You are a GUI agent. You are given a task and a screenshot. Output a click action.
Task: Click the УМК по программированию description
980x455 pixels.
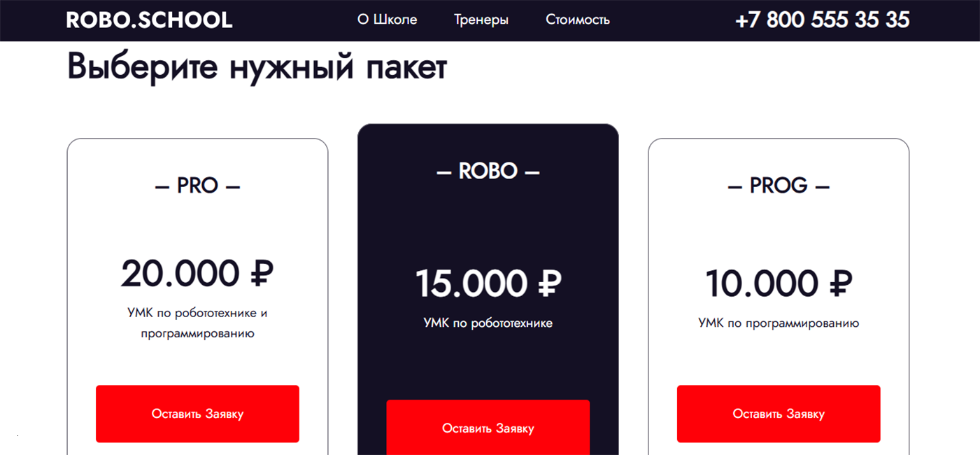779,323
